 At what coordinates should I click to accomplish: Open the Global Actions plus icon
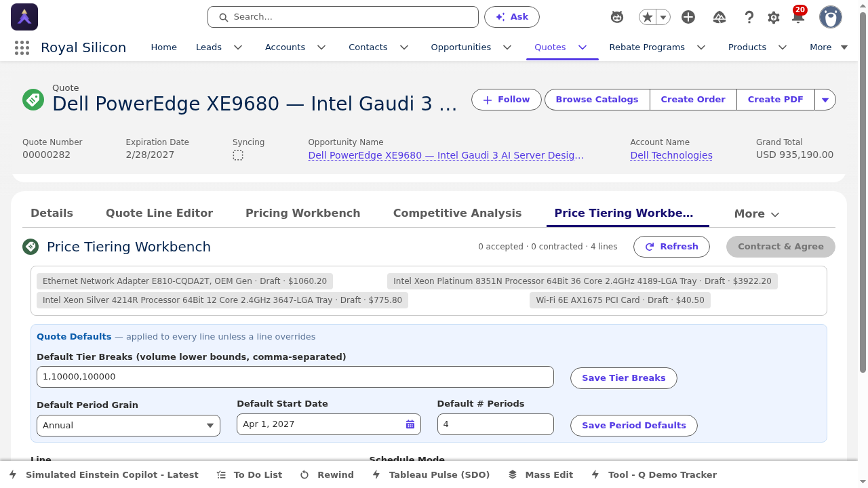(688, 17)
